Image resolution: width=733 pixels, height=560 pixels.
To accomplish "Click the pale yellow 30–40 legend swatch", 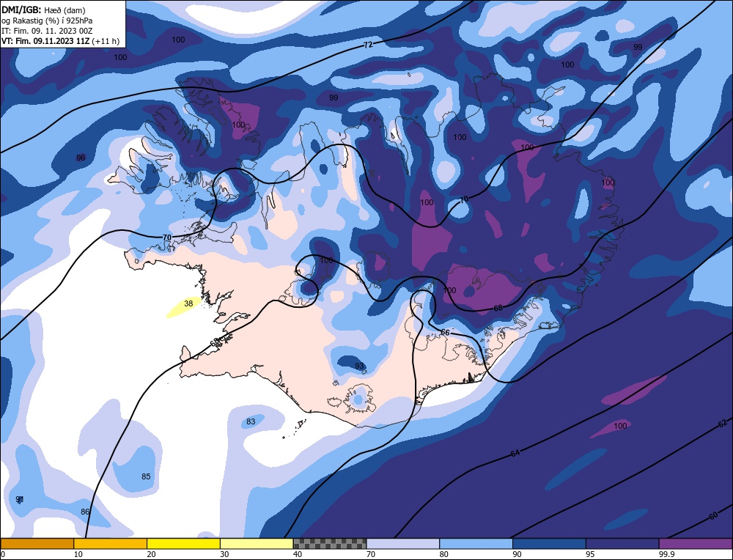I will point(257,543).
